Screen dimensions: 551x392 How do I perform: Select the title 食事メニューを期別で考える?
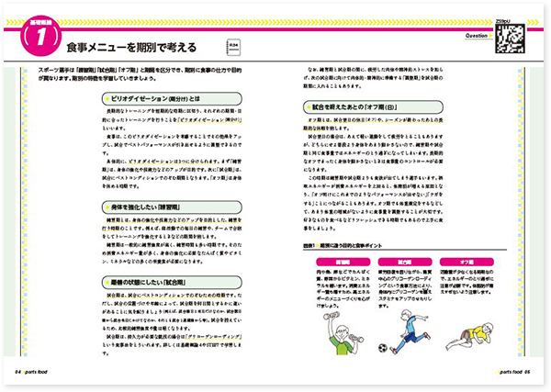[x=131, y=47]
